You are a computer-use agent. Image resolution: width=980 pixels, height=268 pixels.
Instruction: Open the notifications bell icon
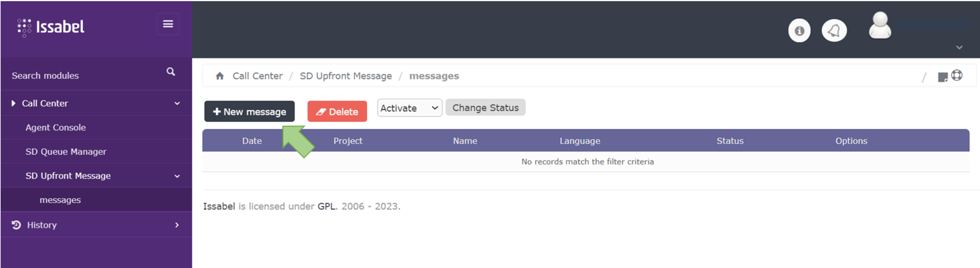[x=834, y=31]
